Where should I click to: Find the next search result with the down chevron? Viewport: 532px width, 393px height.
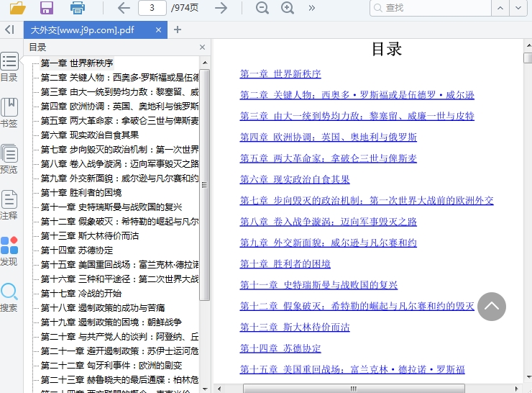(518, 8)
